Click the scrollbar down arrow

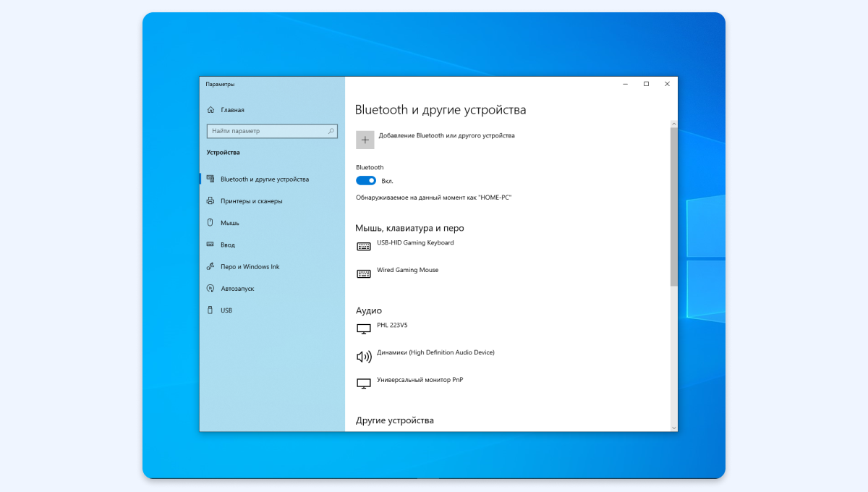(674, 427)
